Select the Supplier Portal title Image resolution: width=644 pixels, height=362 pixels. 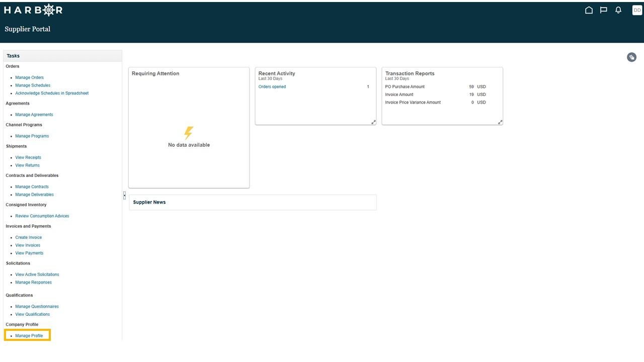coord(28,29)
